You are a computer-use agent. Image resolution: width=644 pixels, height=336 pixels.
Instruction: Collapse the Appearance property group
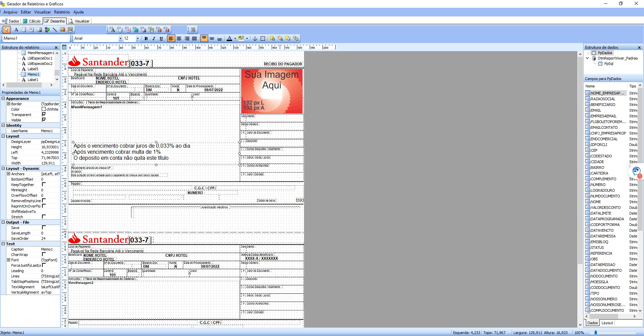[3, 99]
